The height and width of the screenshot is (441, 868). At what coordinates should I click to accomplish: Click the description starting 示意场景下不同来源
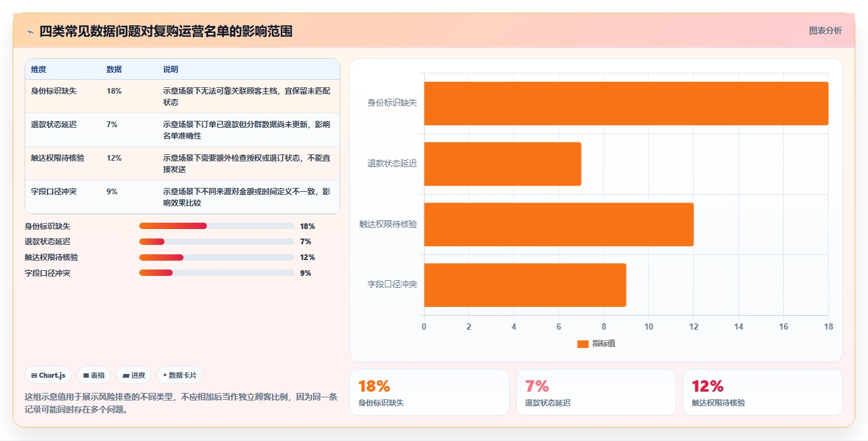pyautogui.click(x=247, y=197)
